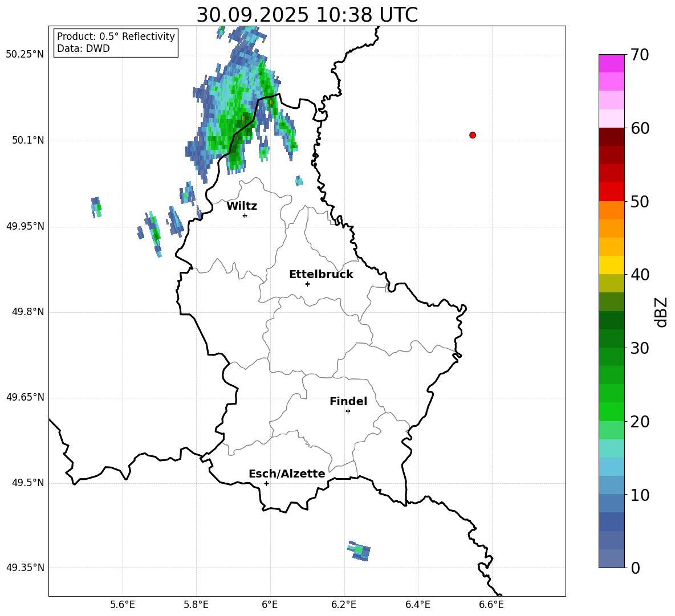
Task: Click the 'Product: 0.5° Reflectivity' text
Action: point(116,36)
